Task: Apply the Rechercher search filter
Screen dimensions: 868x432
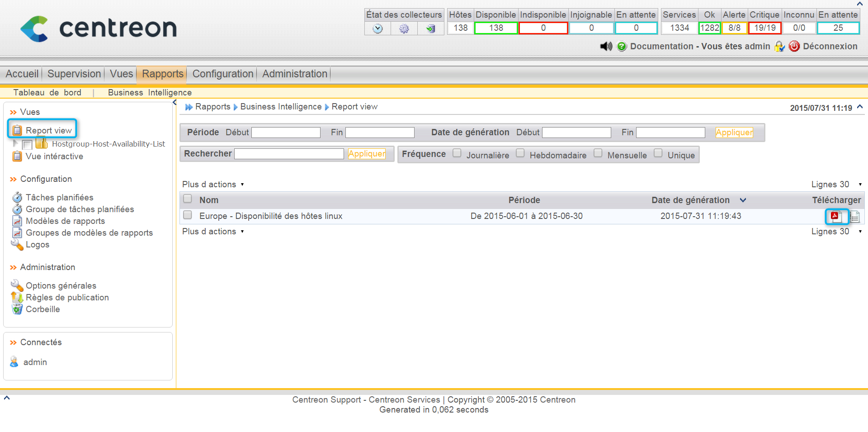Action: coord(367,153)
